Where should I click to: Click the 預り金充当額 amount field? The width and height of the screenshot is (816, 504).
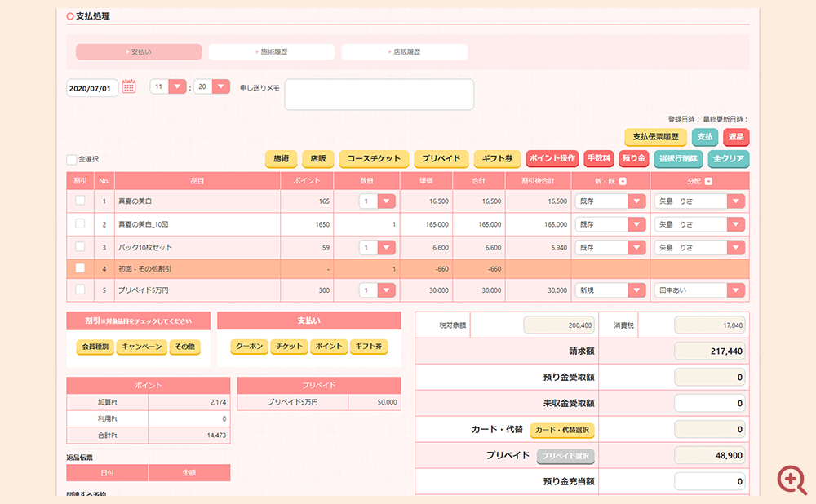[709, 481]
